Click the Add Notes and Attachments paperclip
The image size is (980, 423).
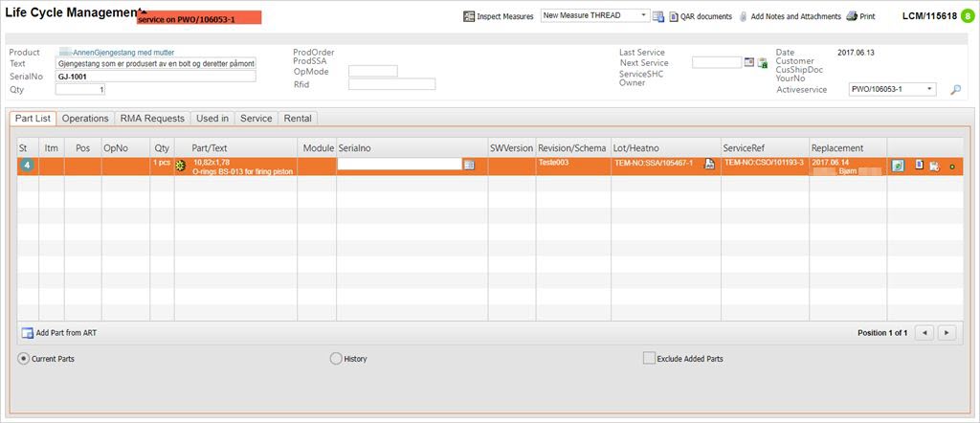743,16
